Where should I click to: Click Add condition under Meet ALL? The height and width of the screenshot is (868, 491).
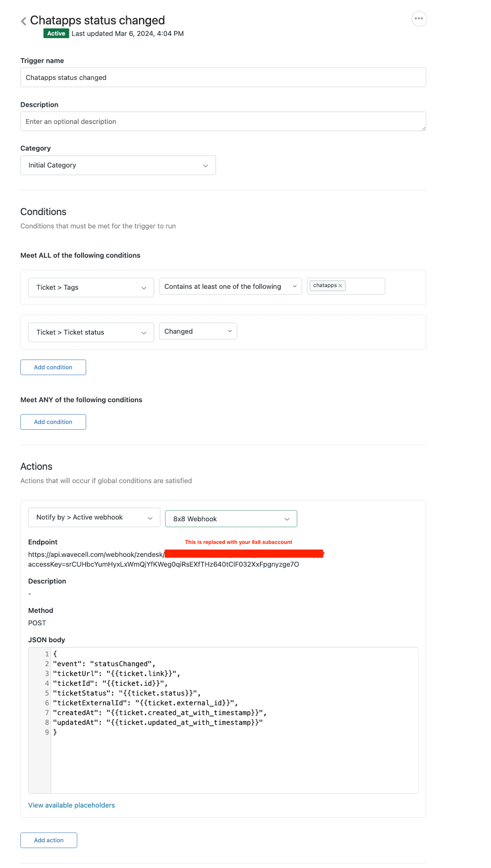(x=53, y=367)
